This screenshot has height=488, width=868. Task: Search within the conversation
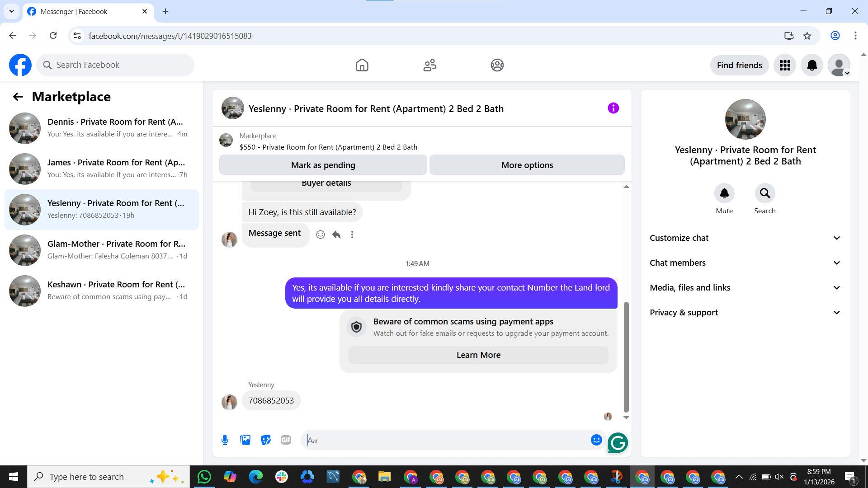(764, 193)
